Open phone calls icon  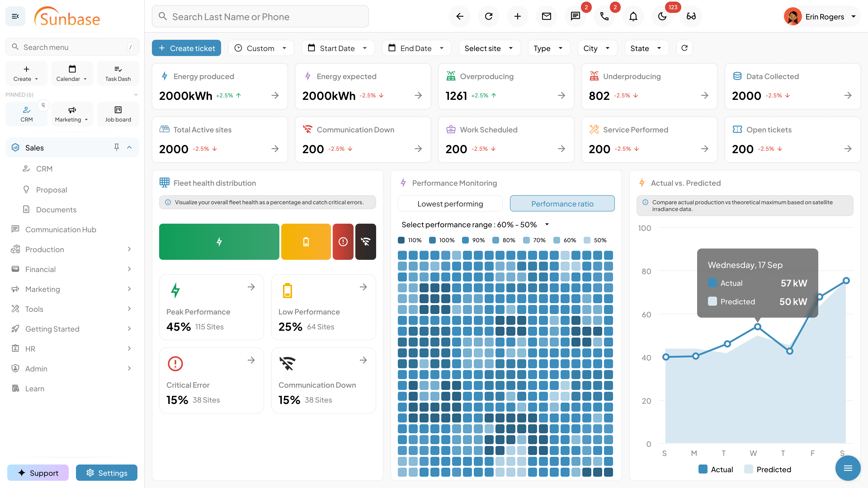604,16
